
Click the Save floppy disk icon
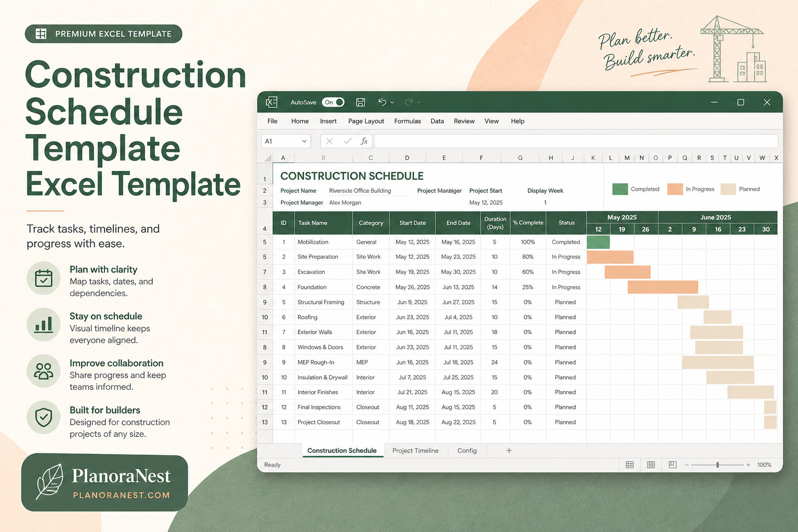tap(361, 102)
